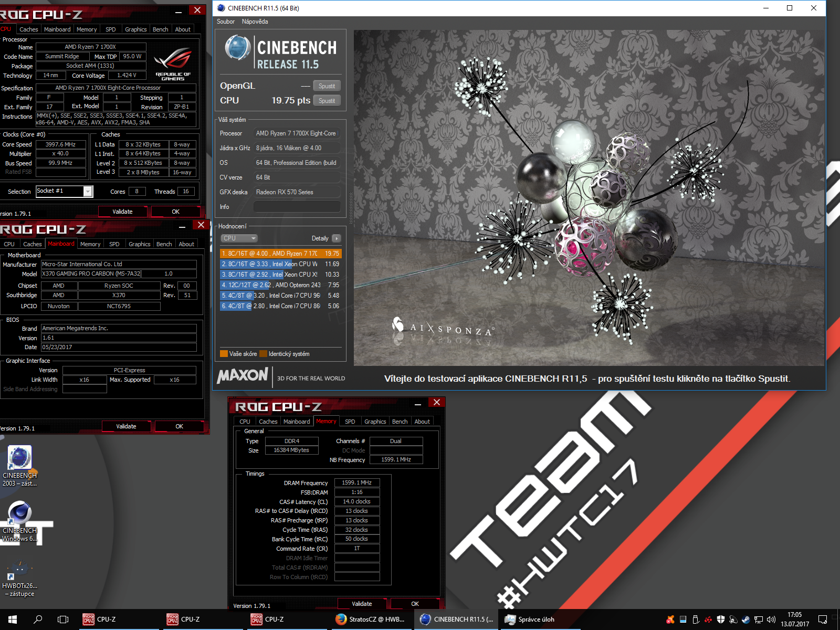
Task: Open the taskbar search icon
Action: pyautogui.click(x=38, y=619)
